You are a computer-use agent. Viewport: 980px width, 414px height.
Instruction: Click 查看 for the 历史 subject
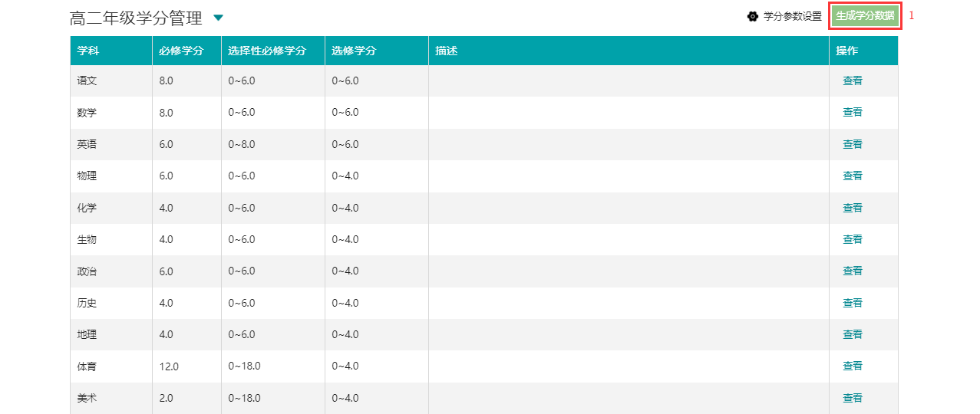[x=853, y=303]
